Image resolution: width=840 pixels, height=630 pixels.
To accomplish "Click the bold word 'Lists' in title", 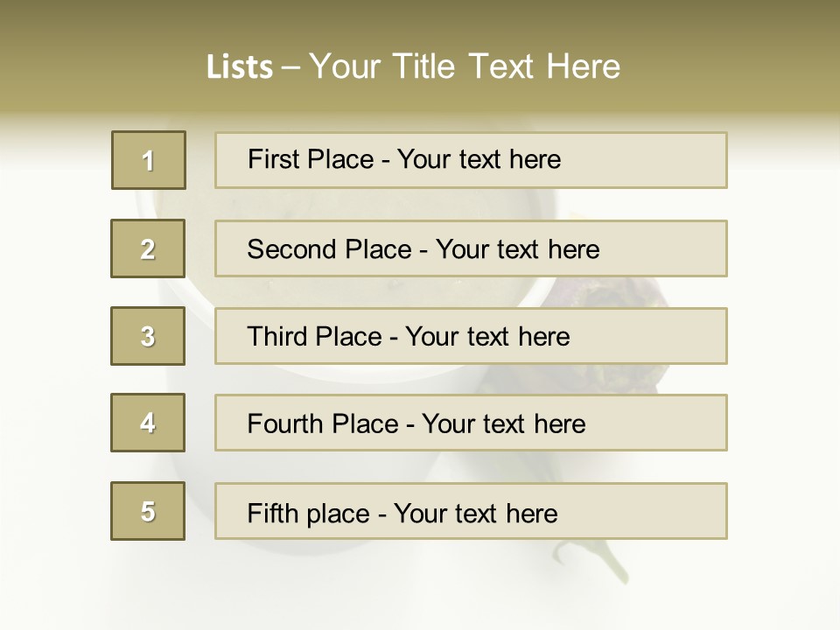I will (x=240, y=67).
